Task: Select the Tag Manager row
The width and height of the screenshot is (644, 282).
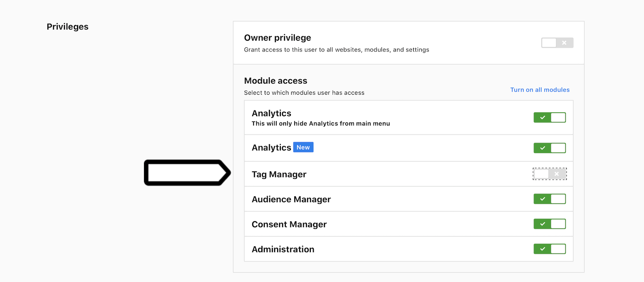Action: 279,174
